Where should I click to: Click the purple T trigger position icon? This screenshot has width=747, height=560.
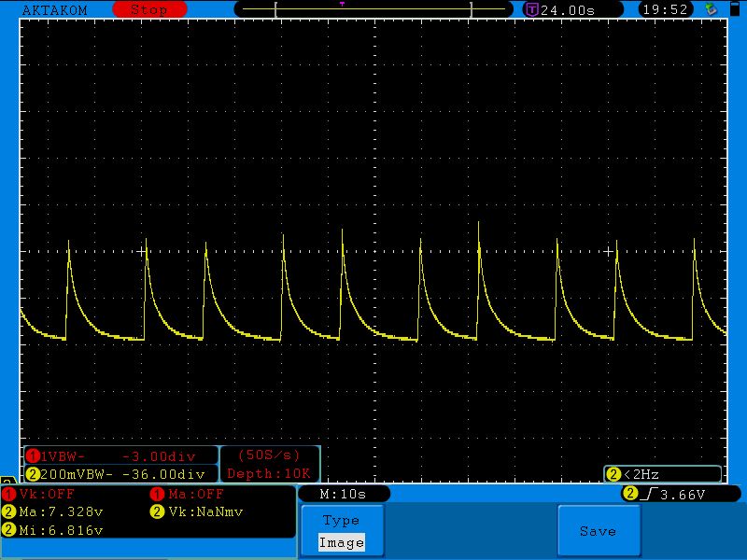531,9
